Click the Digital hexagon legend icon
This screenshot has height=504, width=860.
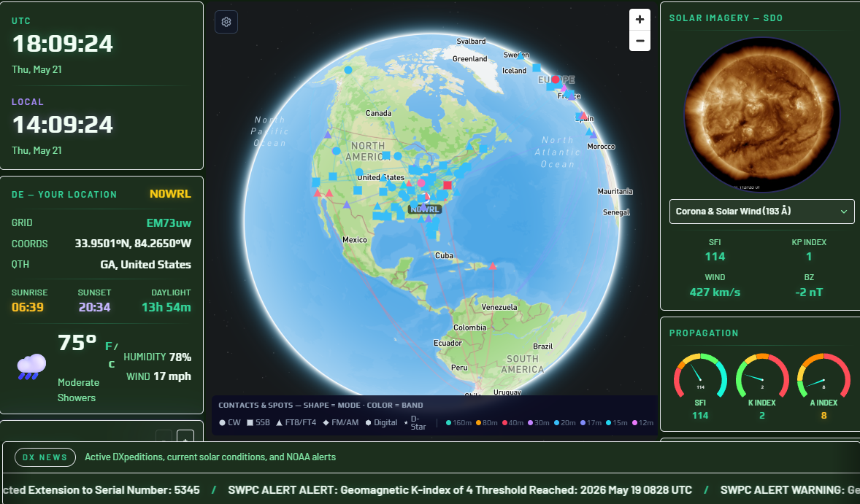pos(368,423)
